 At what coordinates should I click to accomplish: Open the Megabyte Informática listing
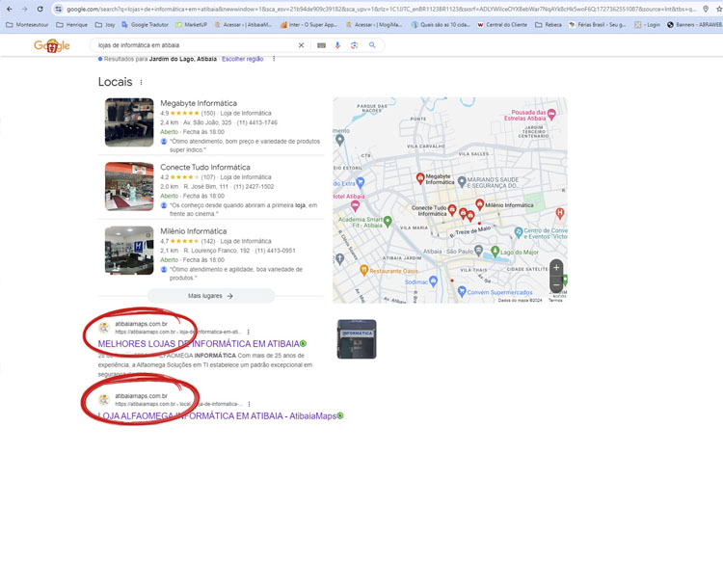coord(199,103)
